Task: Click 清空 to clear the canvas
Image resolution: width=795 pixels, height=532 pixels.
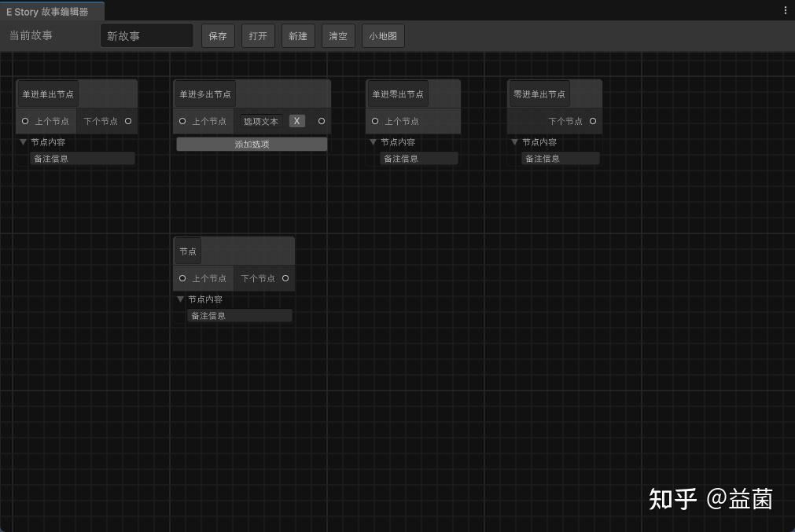Action: click(x=338, y=35)
